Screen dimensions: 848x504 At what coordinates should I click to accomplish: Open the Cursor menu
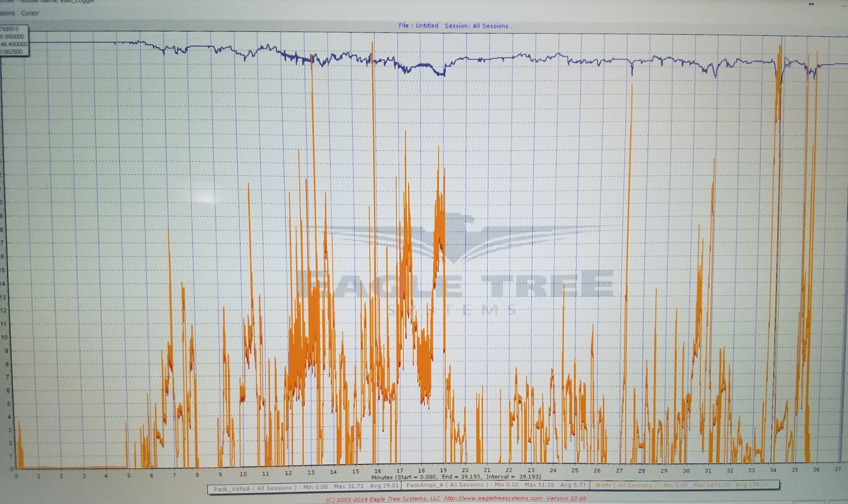click(30, 13)
